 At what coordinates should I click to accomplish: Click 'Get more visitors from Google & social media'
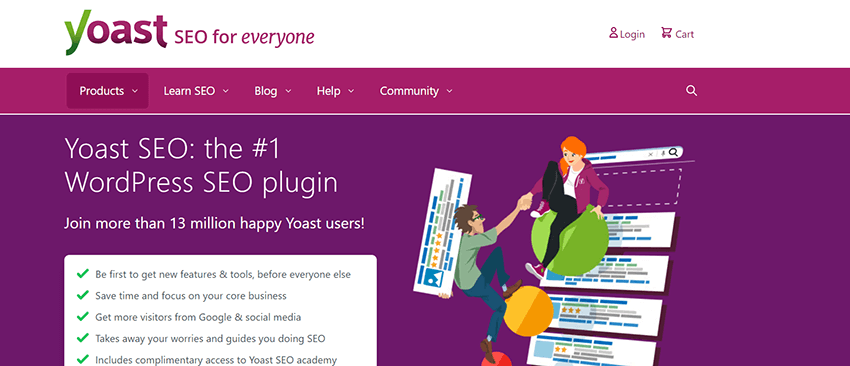point(198,317)
